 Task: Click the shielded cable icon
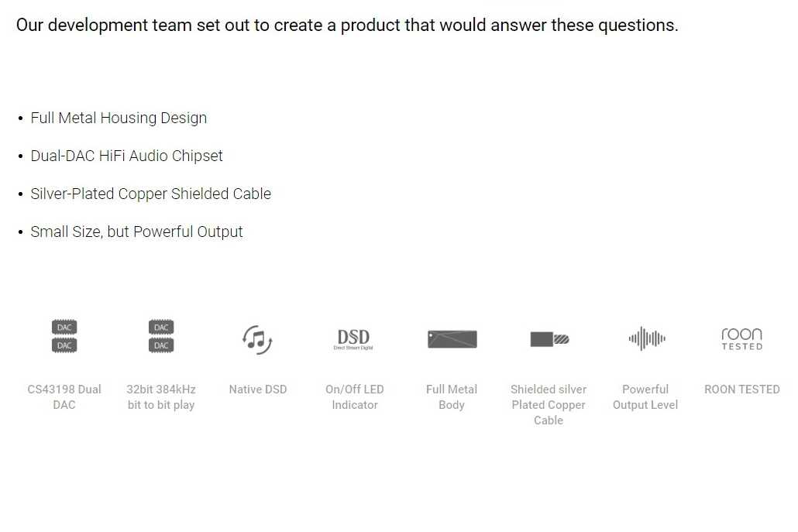click(x=549, y=339)
